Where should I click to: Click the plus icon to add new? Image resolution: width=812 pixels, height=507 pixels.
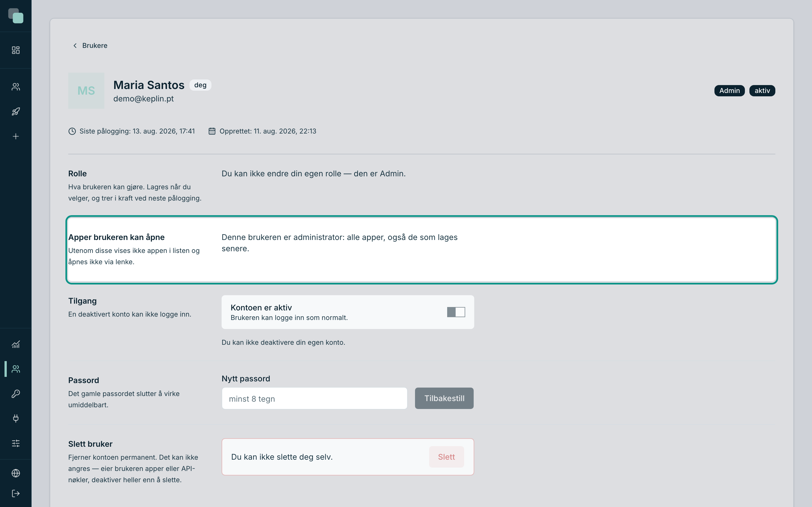pos(16,137)
